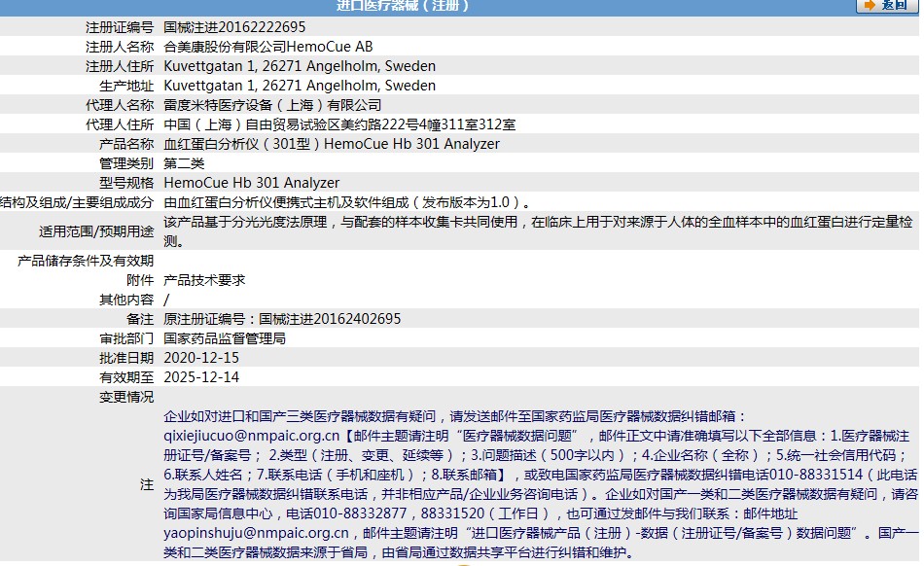Viewport: 924px width, 566px height.
Task: Click the 备注 field label
Action: pos(140,319)
